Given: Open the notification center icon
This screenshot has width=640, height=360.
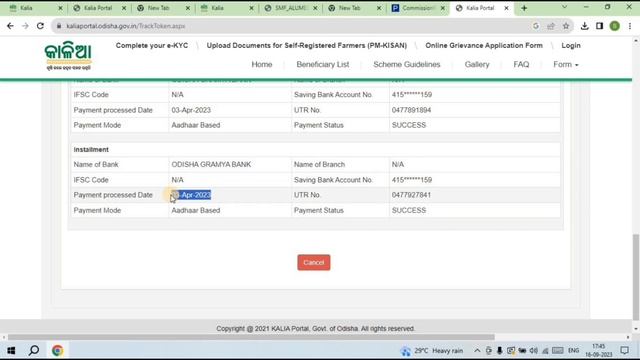Looking at the screenshot, I should (x=624, y=351).
